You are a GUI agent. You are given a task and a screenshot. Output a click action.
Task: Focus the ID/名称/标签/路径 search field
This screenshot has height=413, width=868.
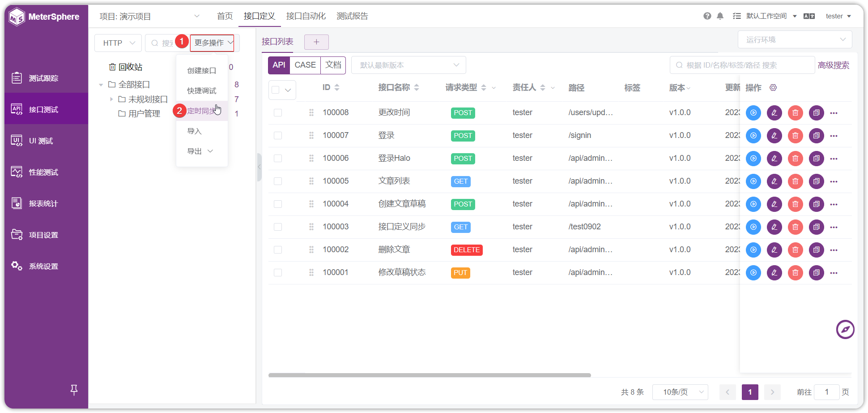pyautogui.click(x=742, y=65)
